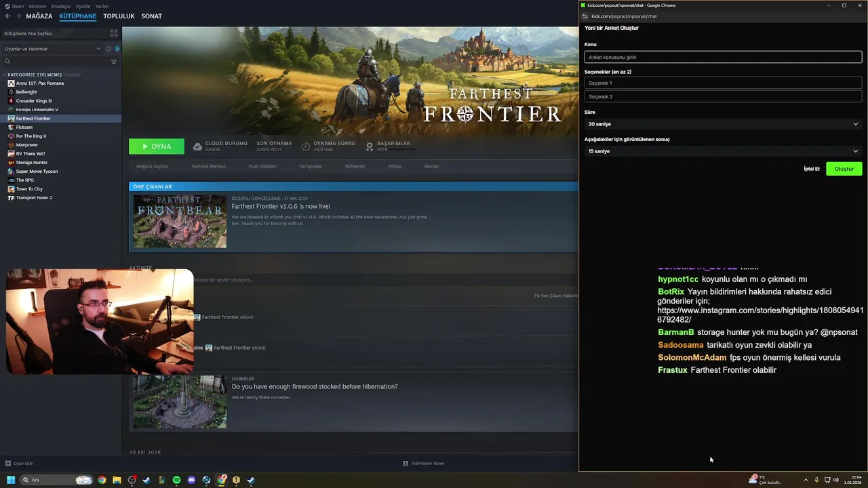Select For The King II

(x=31, y=136)
